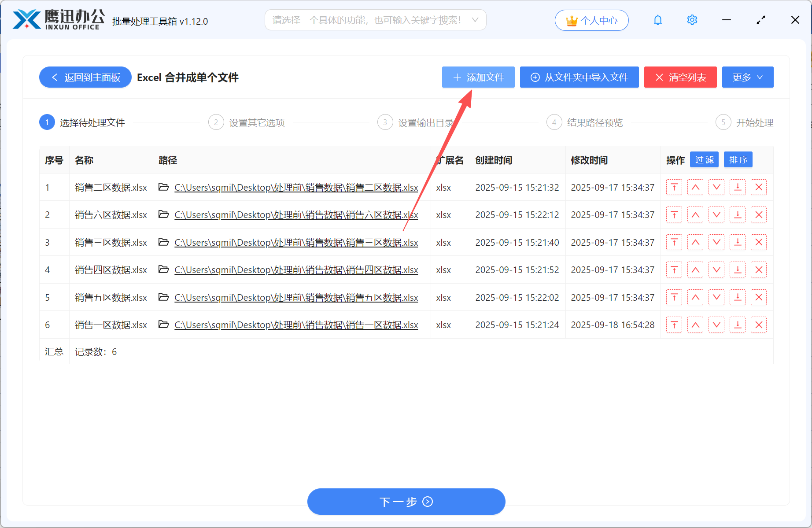Open the 销售三区数据.xlsx path link

click(296, 242)
